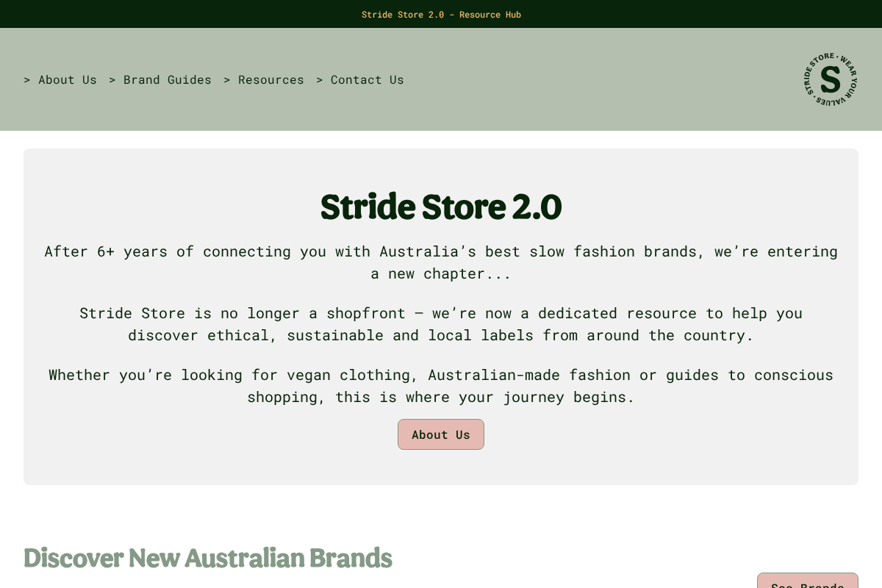Click the Stride Store 2.0 banner link
The width and height of the screenshot is (882, 588).
click(441, 14)
